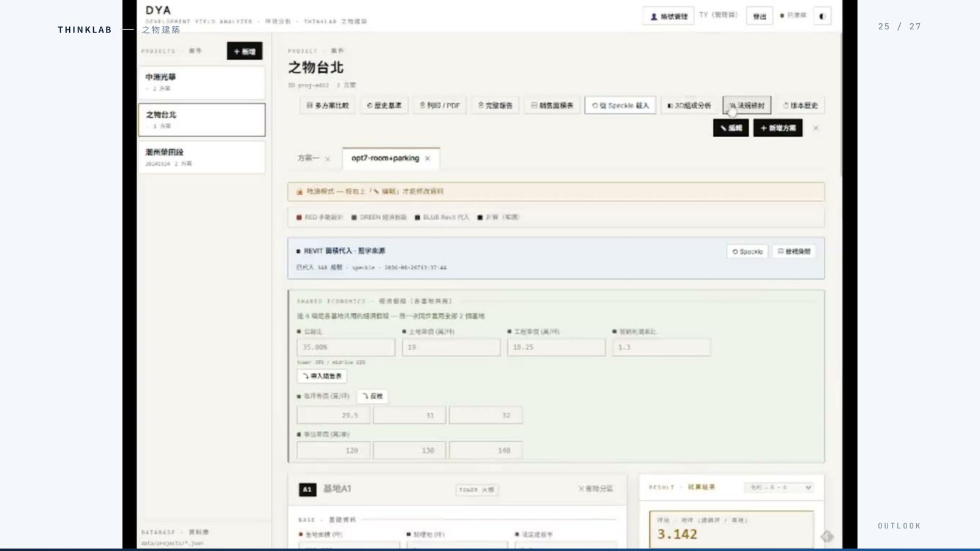Click the 帶入銷售表 import button
The height and width of the screenshot is (551, 980).
[x=322, y=376]
